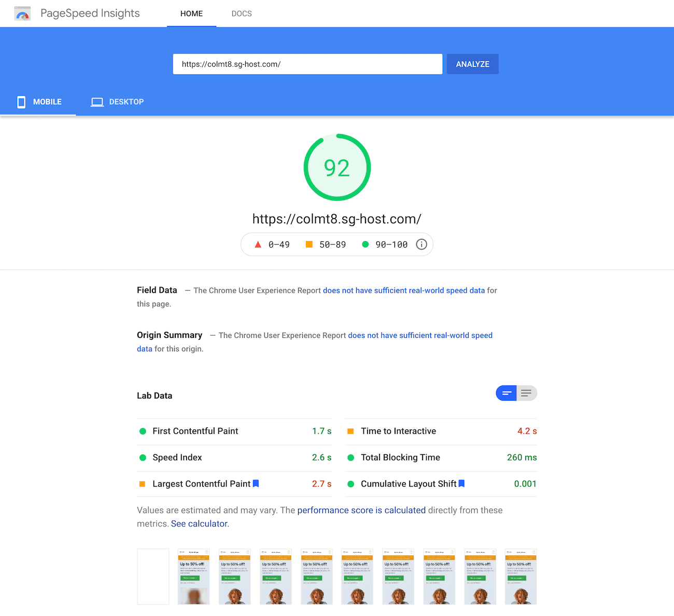Click the Total Blocking Time metric label
674x616 pixels.
[x=400, y=457]
